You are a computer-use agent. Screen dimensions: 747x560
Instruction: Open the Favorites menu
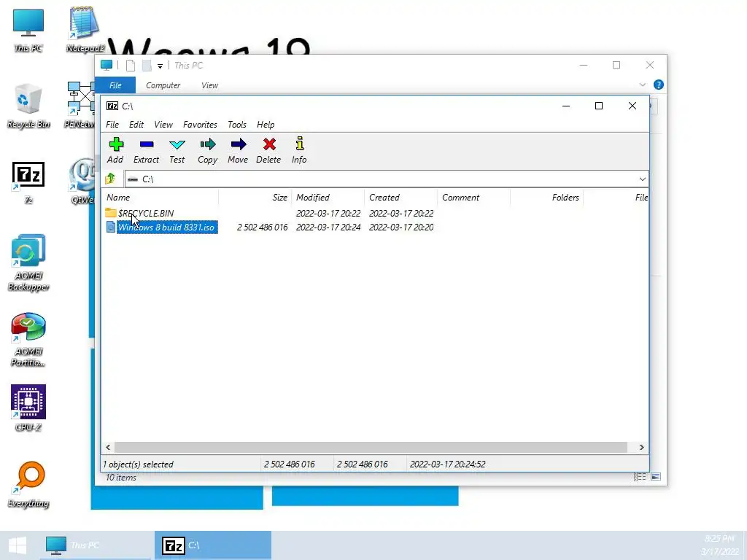point(200,124)
